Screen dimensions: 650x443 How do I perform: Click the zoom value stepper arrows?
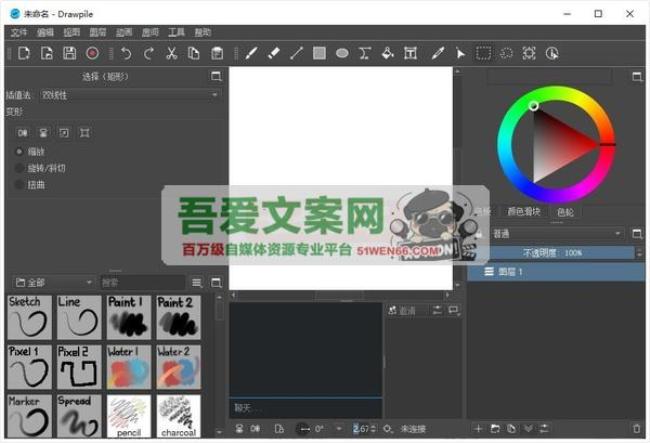click(x=373, y=428)
